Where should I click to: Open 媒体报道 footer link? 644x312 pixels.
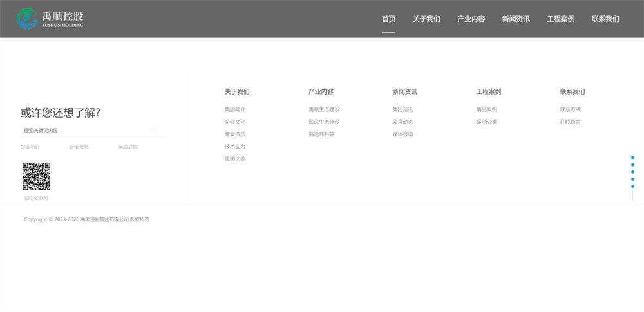coord(402,134)
